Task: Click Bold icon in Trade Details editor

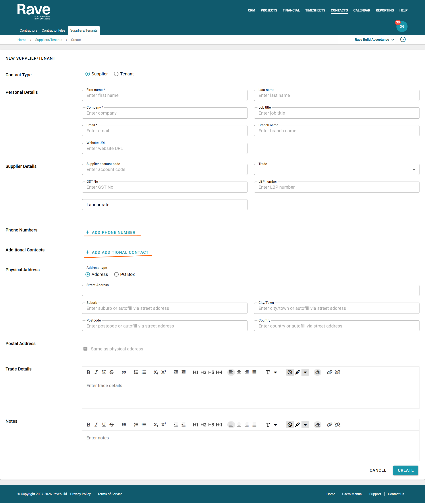Action: tap(88, 372)
